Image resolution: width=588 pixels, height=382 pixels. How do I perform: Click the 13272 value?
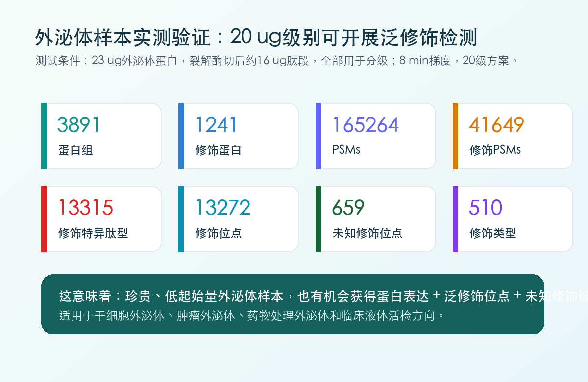[223, 208]
